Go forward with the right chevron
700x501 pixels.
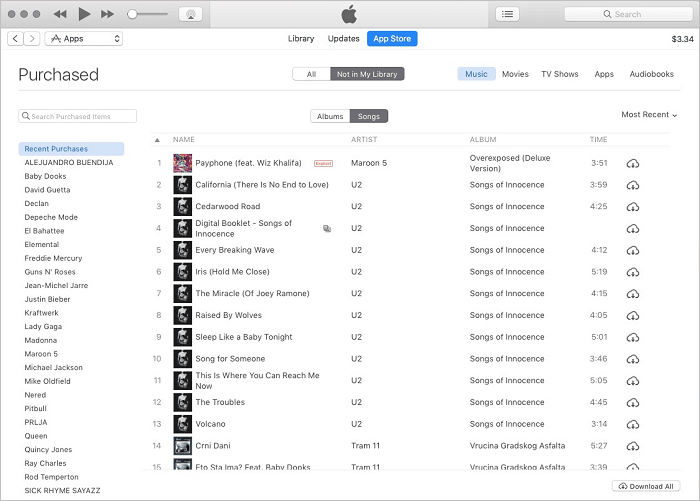coord(32,38)
